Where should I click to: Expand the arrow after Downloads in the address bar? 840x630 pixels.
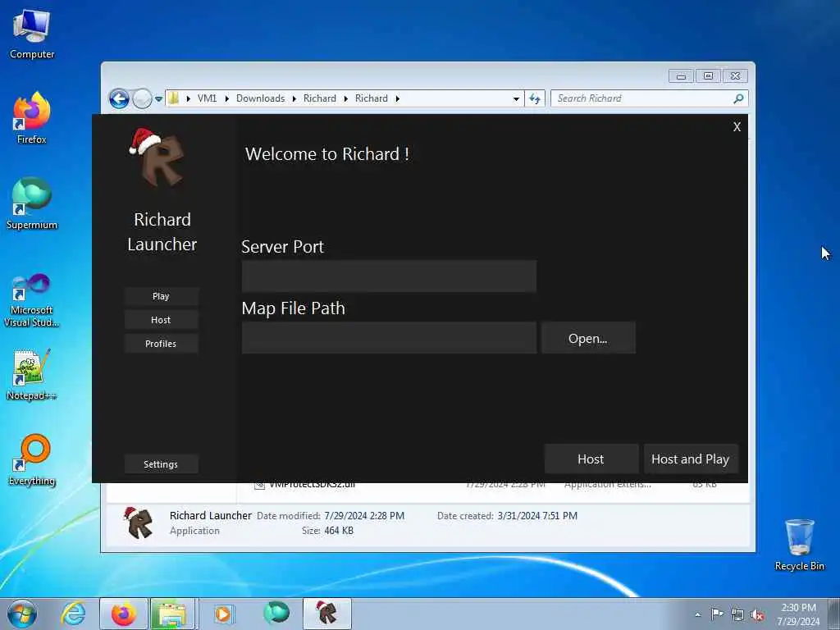pyautogui.click(x=294, y=98)
